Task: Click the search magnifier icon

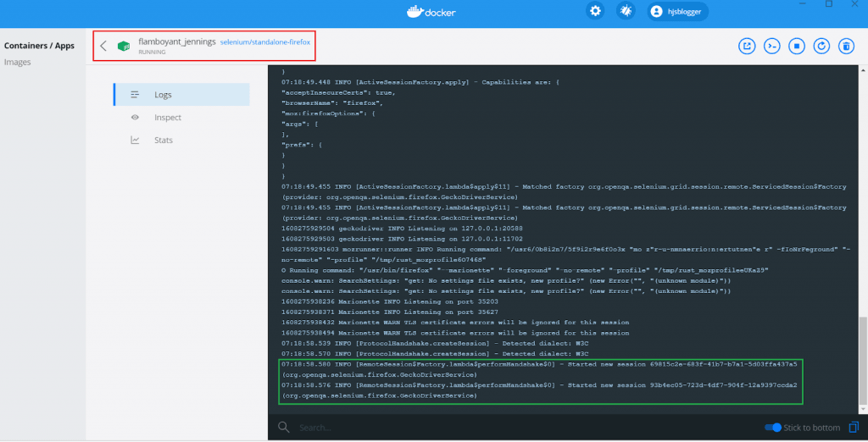Action: (x=285, y=428)
